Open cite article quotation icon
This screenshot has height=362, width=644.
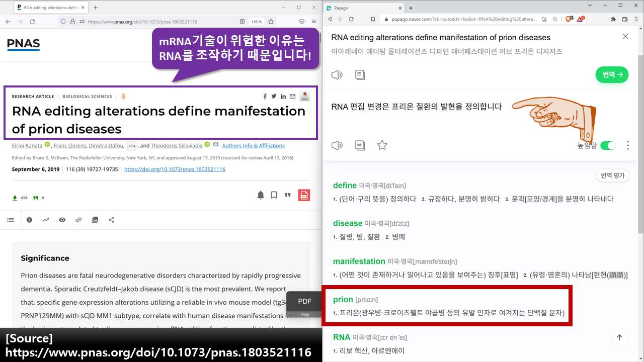tap(288, 195)
